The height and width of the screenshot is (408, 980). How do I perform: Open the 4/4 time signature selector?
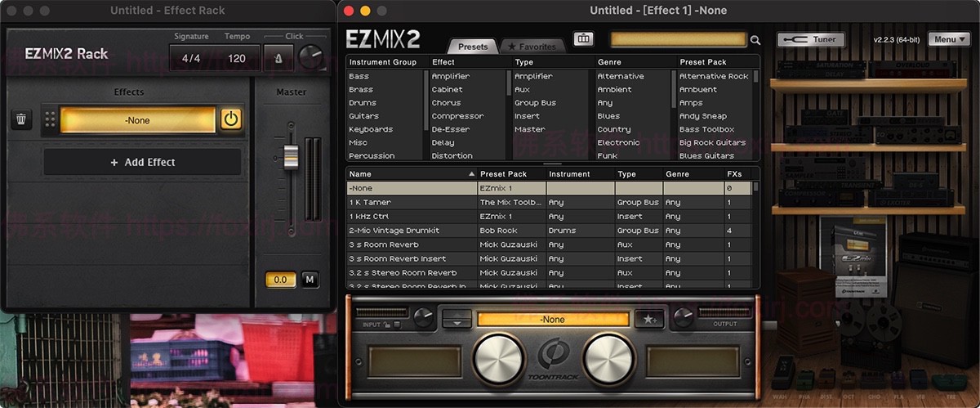tap(191, 59)
